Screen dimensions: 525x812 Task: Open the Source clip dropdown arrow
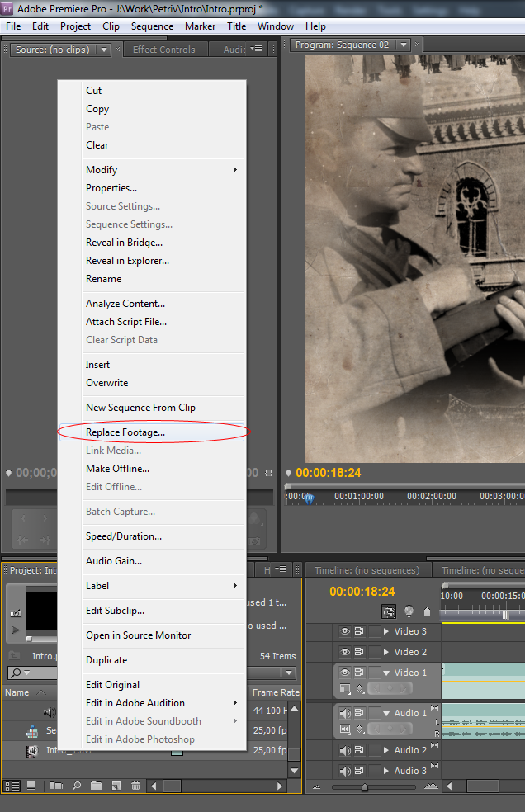(x=104, y=50)
